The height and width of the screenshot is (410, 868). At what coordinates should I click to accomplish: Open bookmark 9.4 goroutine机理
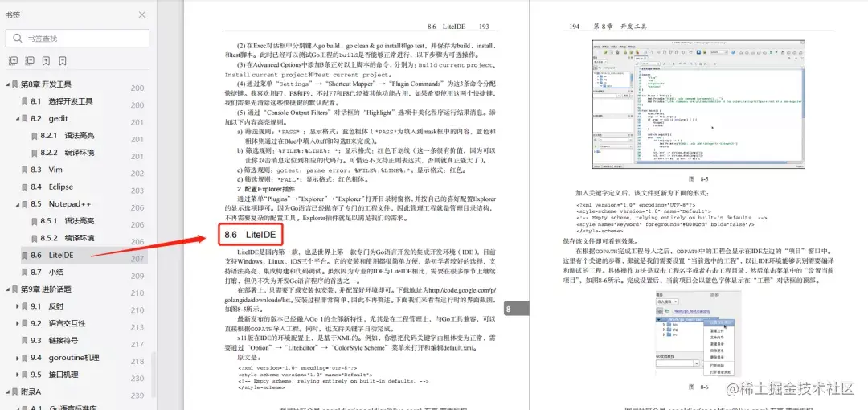(65, 358)
